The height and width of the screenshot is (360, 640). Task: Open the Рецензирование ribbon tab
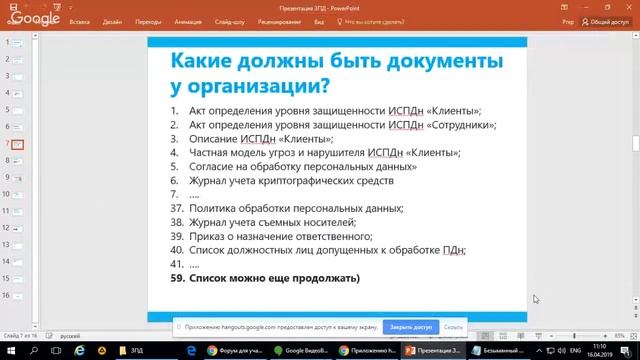coord(279,22)
